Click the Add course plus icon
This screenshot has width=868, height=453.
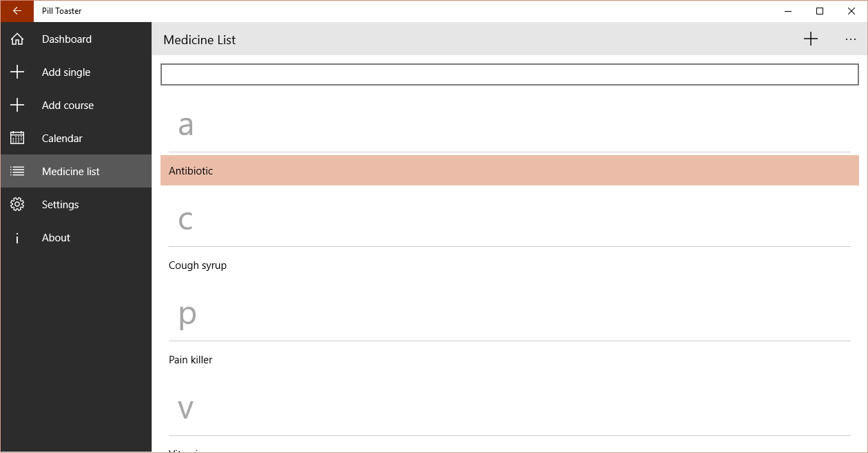click(x=17, y=105)
